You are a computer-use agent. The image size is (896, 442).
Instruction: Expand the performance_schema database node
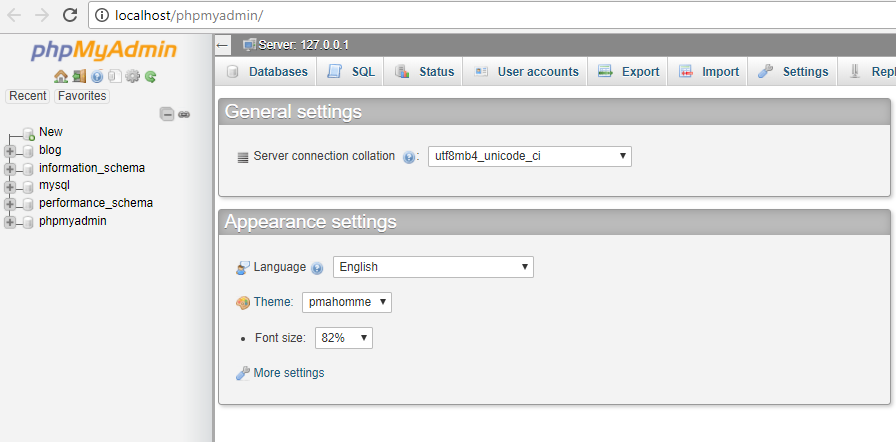tap(10, 204)
